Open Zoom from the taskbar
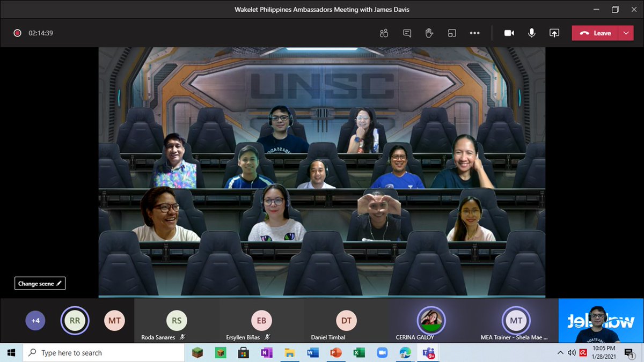This screenshot has width=644, height=362. tap(382, 353)
